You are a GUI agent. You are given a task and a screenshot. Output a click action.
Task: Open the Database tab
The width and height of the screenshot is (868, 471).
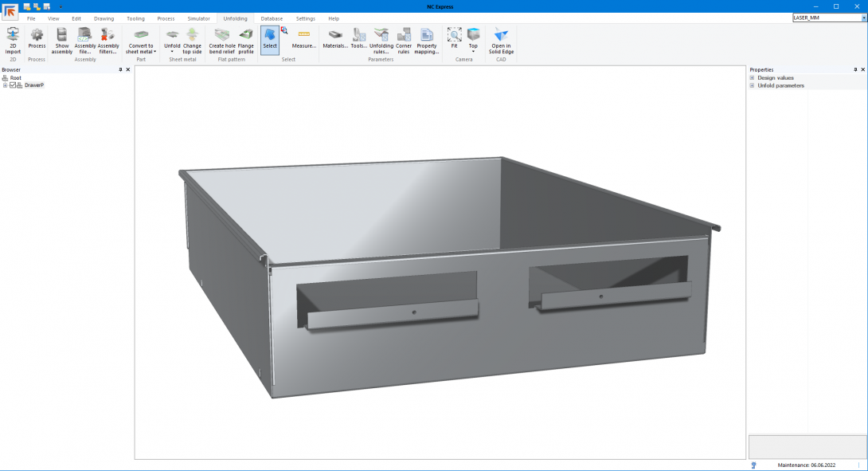click(x=272, y=18)
